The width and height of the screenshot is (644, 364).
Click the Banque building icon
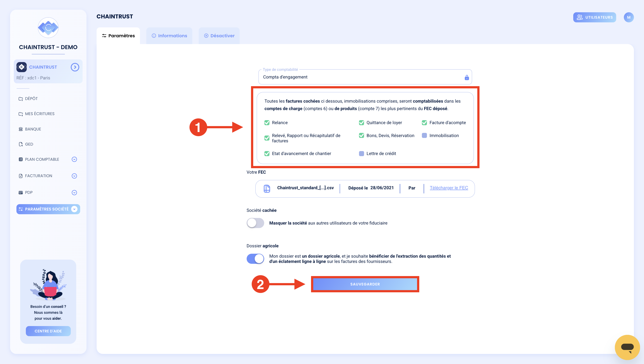[21, 129]
